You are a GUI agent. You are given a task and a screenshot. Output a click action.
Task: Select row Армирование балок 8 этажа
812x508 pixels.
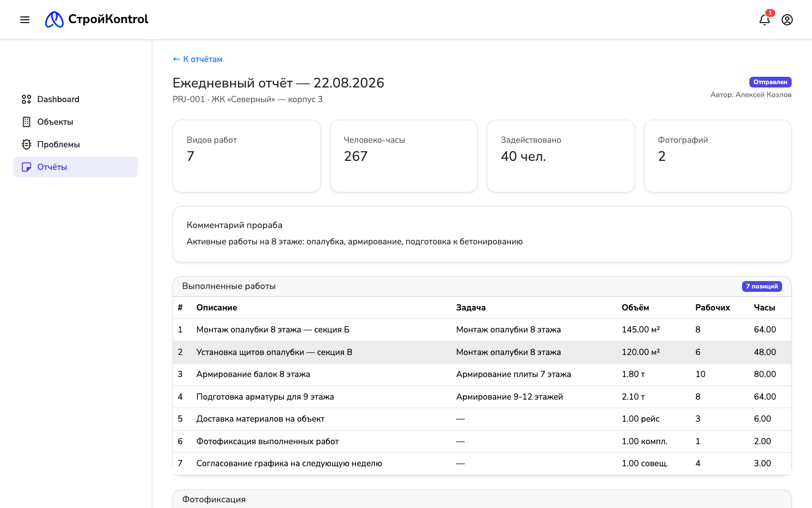[482, 374]
